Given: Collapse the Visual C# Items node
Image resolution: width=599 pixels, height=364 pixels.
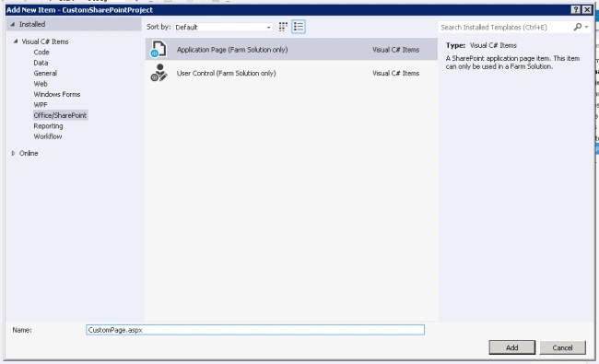Looking at the screenshot, I should coord(16,41).
